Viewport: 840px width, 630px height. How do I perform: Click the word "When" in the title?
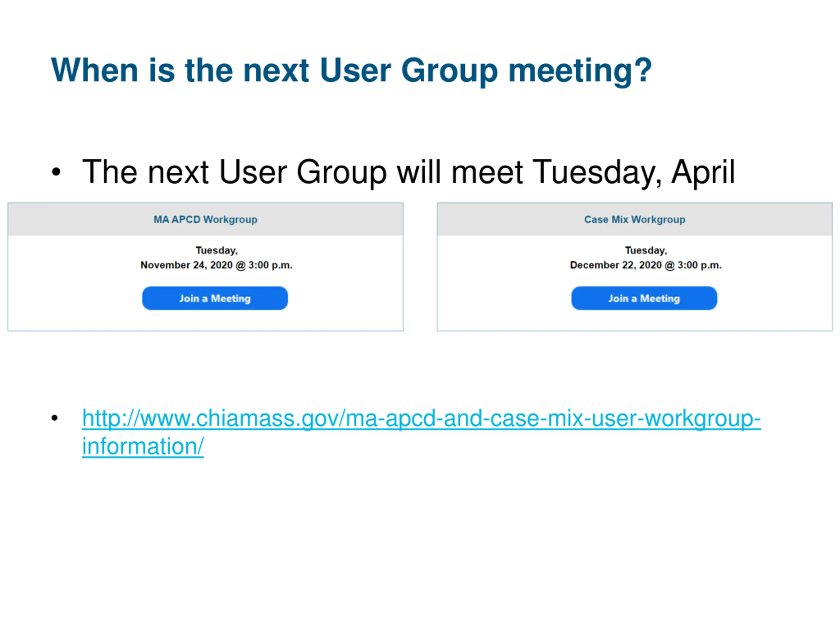94,70
